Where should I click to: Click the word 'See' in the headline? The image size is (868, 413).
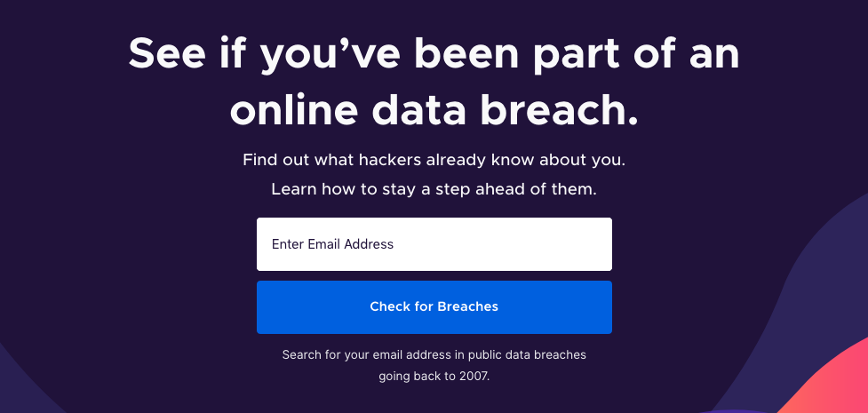[x=167, y=55]
